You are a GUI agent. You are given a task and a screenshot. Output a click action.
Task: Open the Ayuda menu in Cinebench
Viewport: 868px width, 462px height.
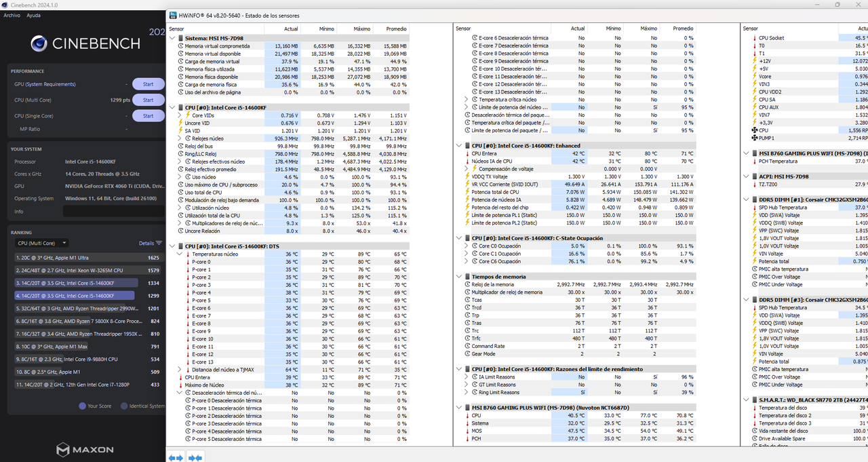tap(33, 15)
